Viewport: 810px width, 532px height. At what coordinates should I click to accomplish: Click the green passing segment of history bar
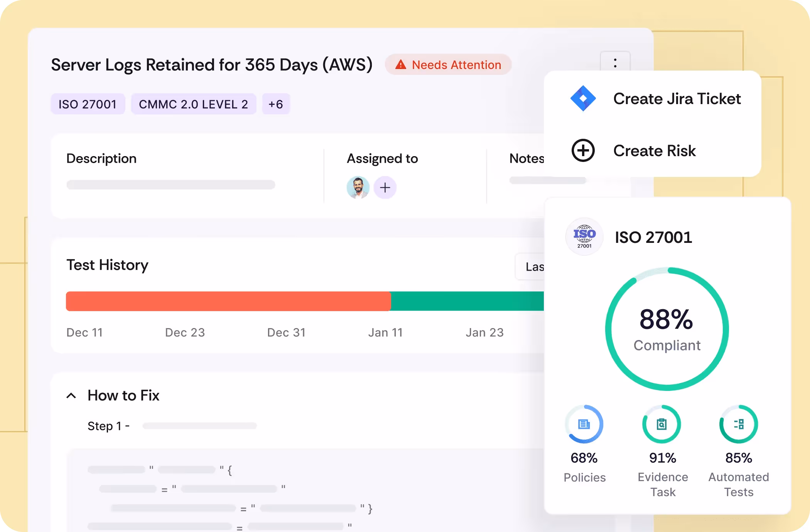[x=467, y=301]
